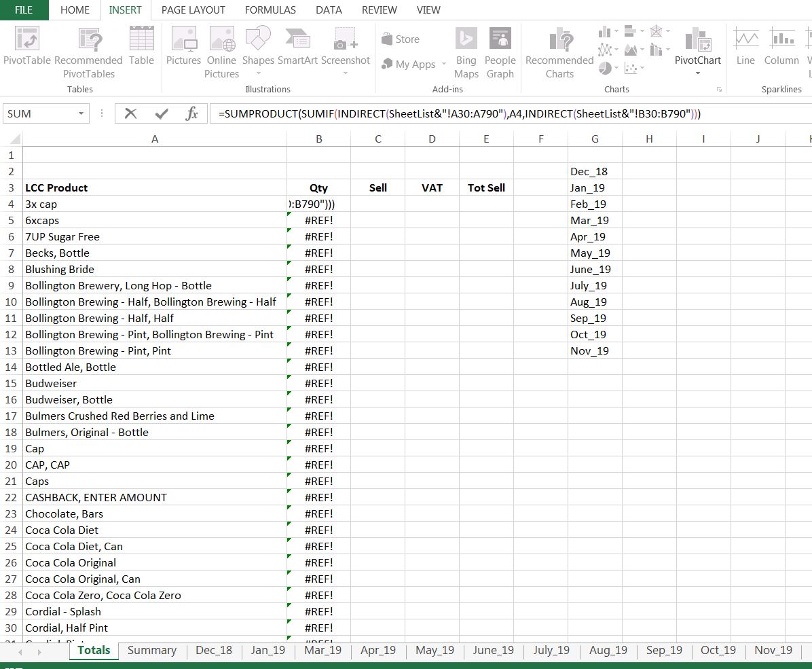Switch to the DATA tab

tap(329, 10)
